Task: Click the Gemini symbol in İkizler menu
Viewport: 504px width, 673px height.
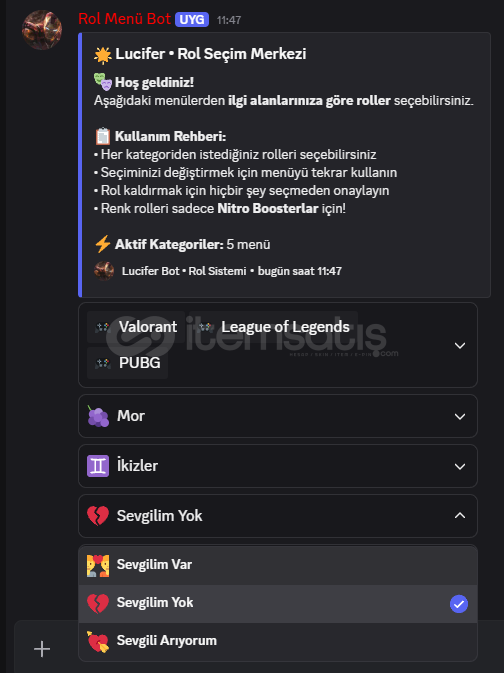Action: coord(98,466)
